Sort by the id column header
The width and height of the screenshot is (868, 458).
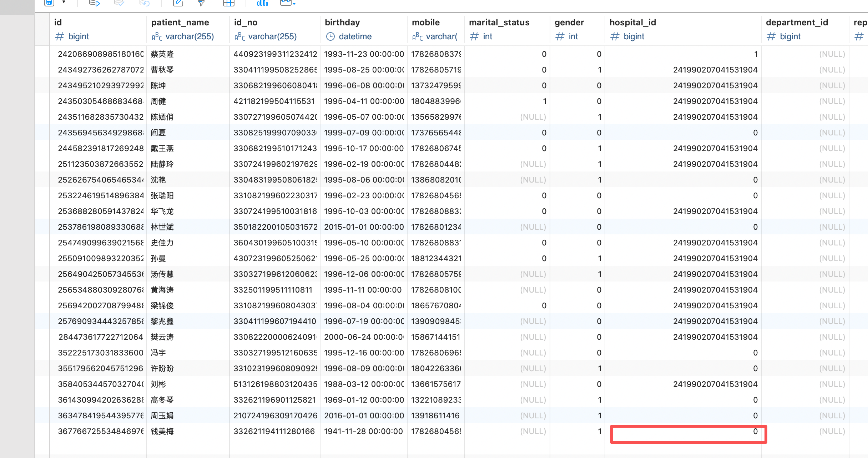[58, 23]
